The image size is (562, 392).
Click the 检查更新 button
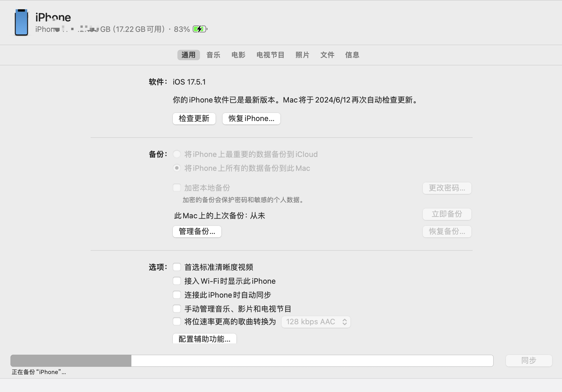coord(194,119)
